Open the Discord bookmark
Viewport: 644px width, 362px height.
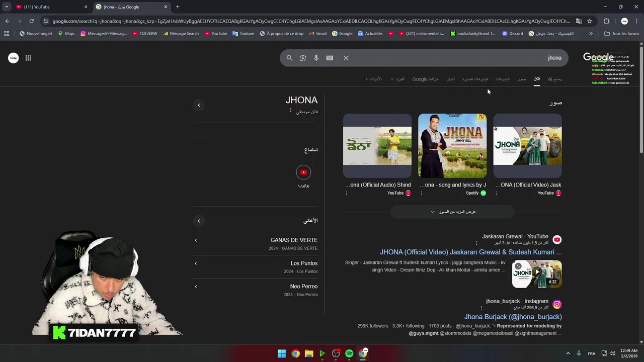(x=512, y=34)
